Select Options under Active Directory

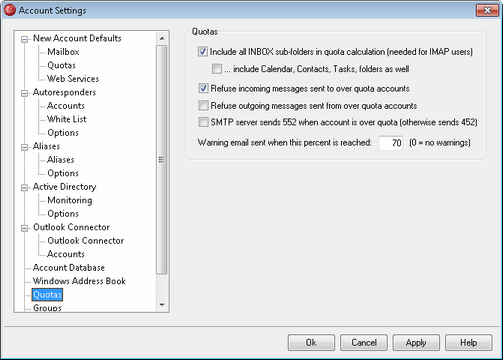coord(63,213)
